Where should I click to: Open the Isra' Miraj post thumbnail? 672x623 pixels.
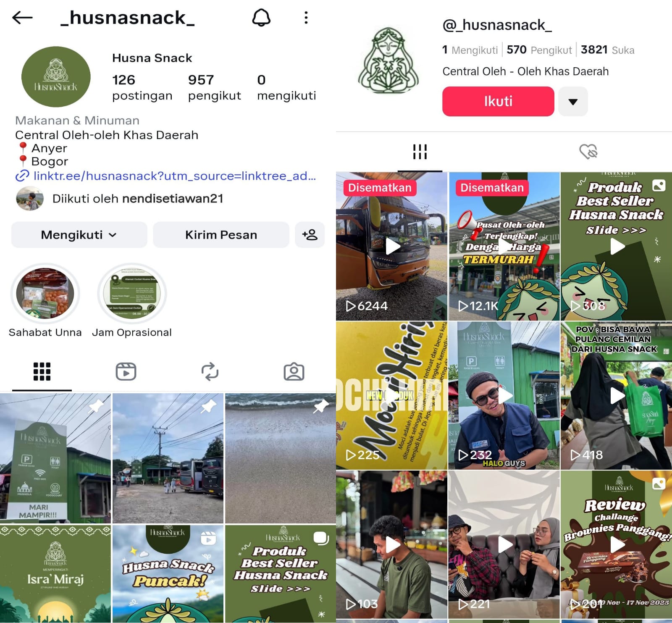point(55,573)
